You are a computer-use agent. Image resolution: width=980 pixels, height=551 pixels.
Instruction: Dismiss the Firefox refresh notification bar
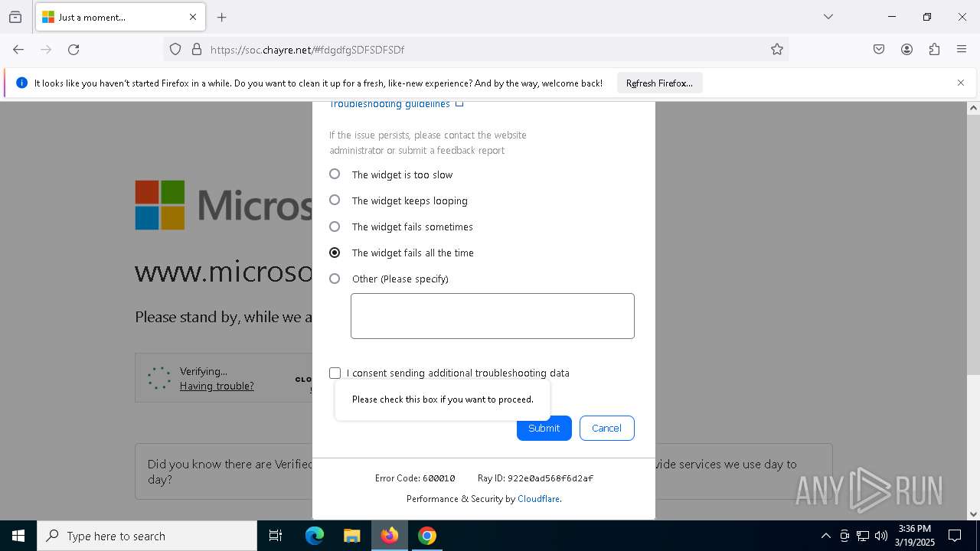961,83
